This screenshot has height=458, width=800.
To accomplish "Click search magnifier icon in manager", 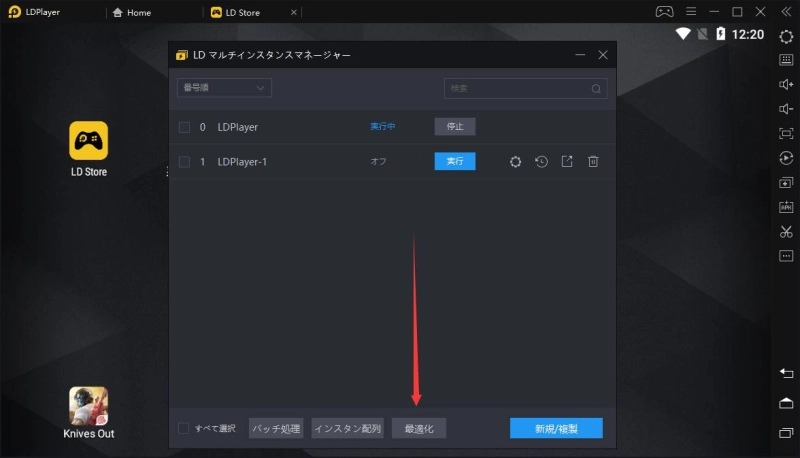I will (x=596, y=89).
